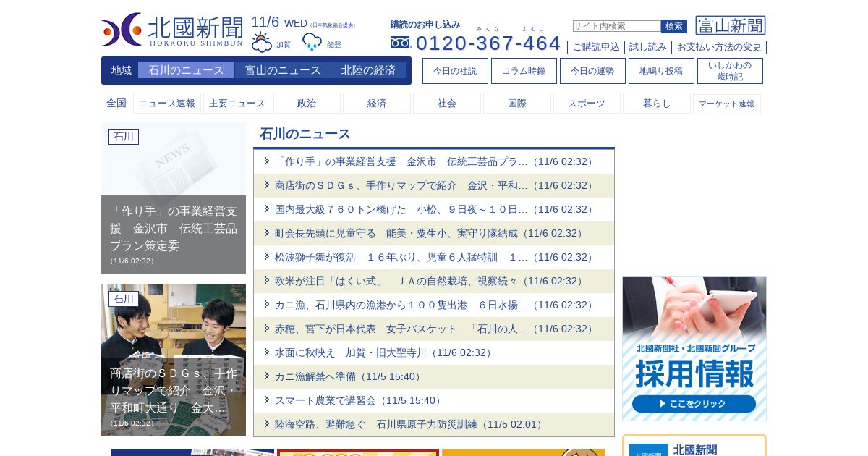Go to 政治 menu item
This screenshot has width=868, height=456.
307,104
